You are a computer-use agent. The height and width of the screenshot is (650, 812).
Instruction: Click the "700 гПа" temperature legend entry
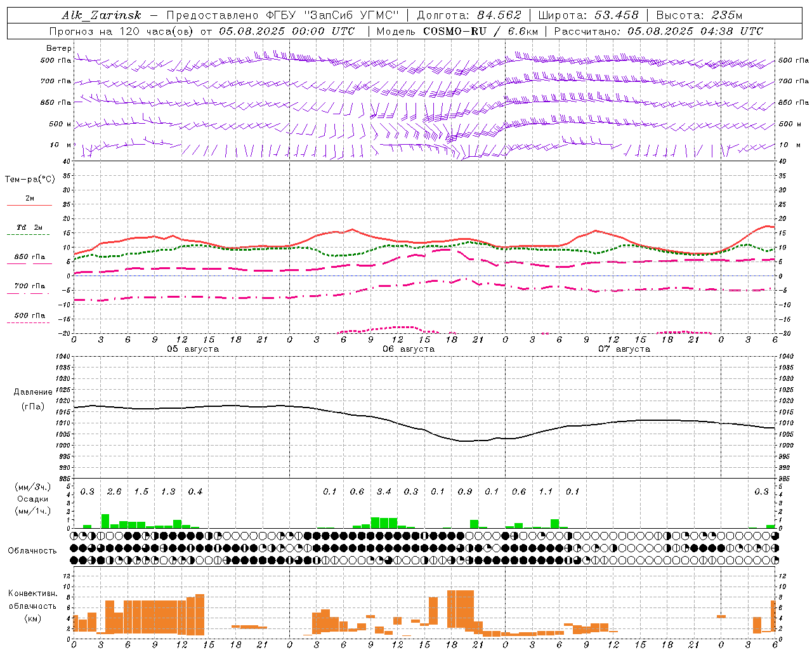click(x=29, y=286)
